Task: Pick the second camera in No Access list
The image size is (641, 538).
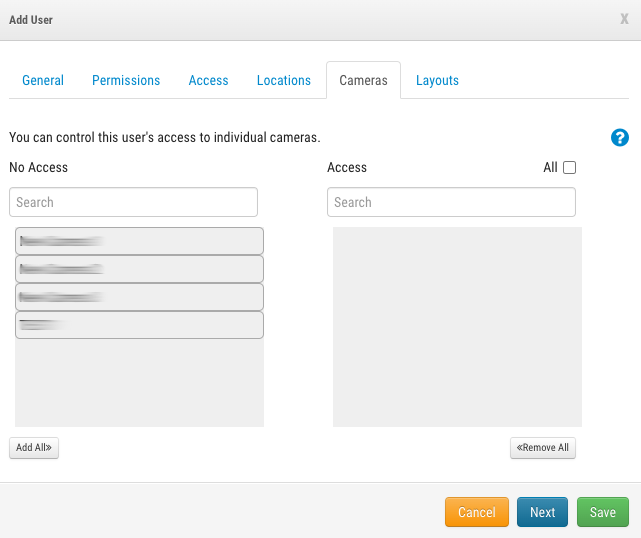Action: (139, 269)
